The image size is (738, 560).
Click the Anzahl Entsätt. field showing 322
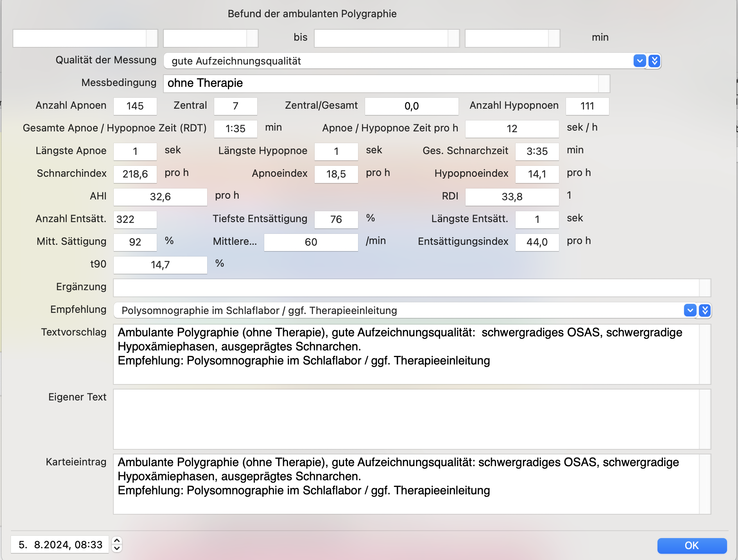(x=135, y=219)
